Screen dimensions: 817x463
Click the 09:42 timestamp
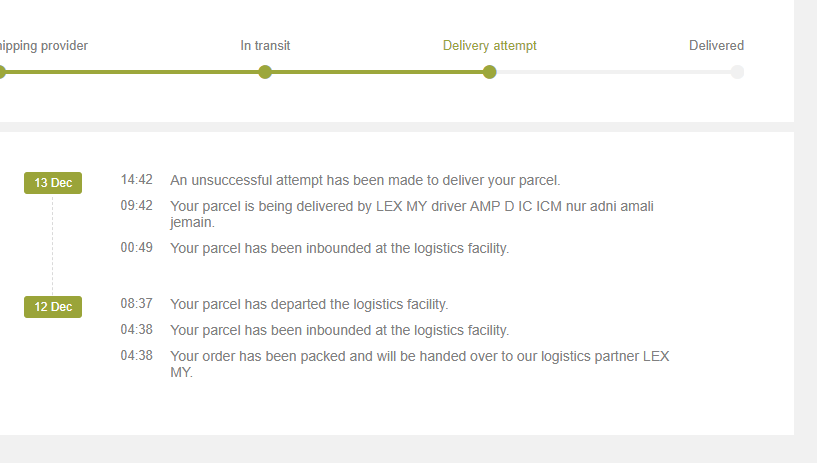(x=137, y=206)
